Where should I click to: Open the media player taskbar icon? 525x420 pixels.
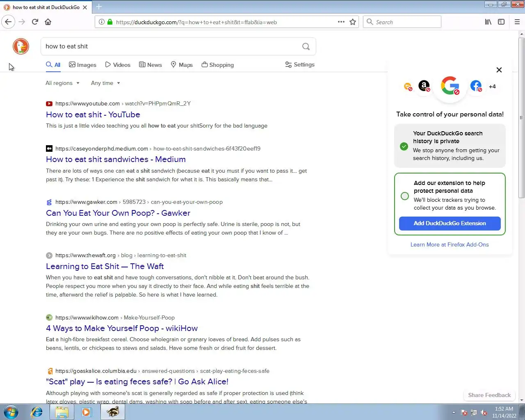tap(87, 412)
